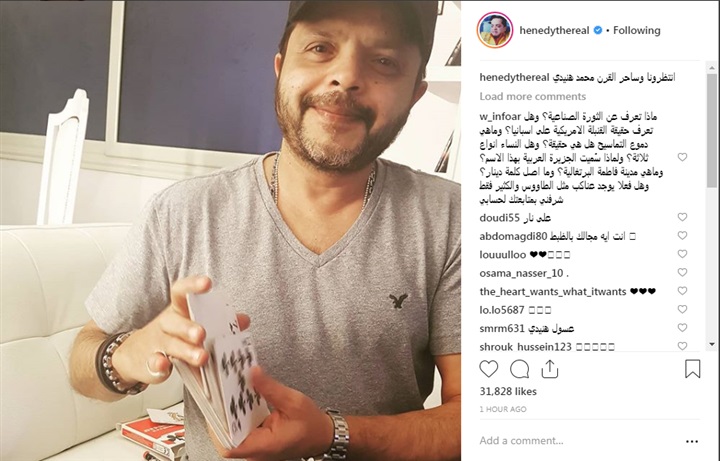Click the comments scrollbar thumb

pos(712,131)
